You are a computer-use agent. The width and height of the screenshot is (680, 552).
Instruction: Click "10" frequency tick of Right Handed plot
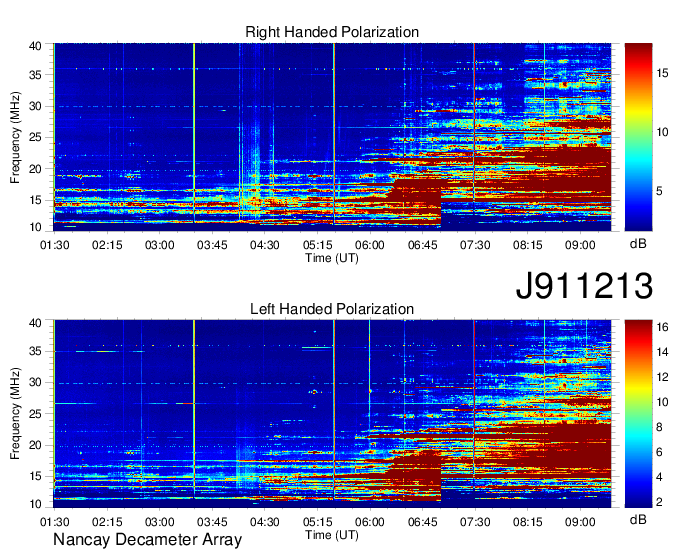(x=35, y=227)
